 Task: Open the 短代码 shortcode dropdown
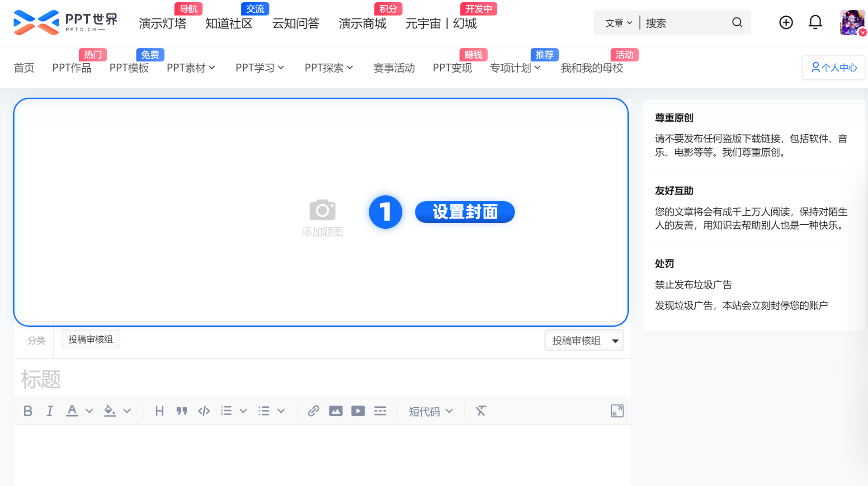[x=431, y=411]
